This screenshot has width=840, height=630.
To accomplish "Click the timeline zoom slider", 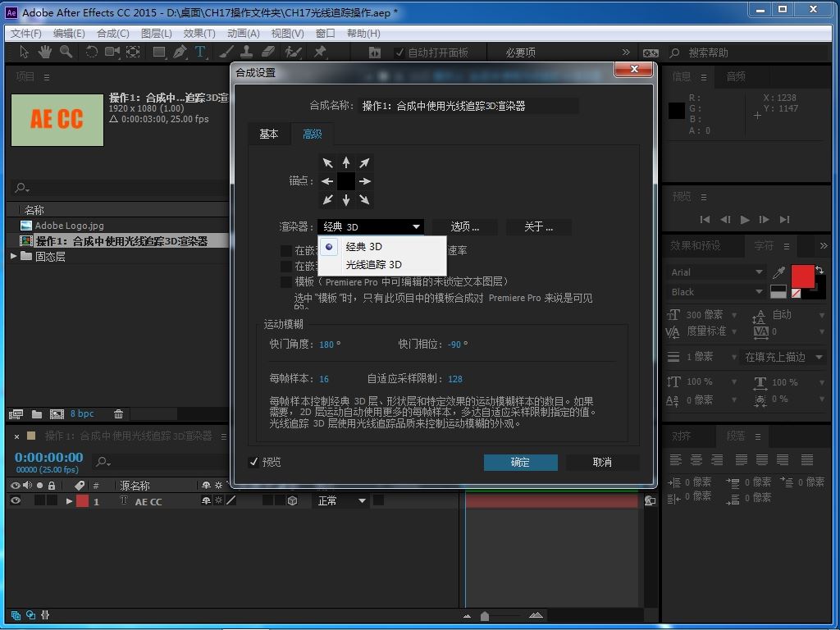I will [x=485, y=616].
